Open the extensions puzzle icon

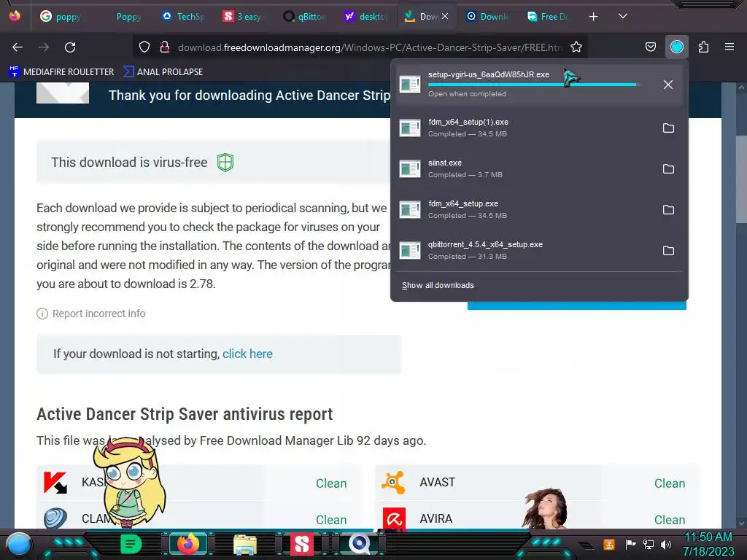(703, 47)
